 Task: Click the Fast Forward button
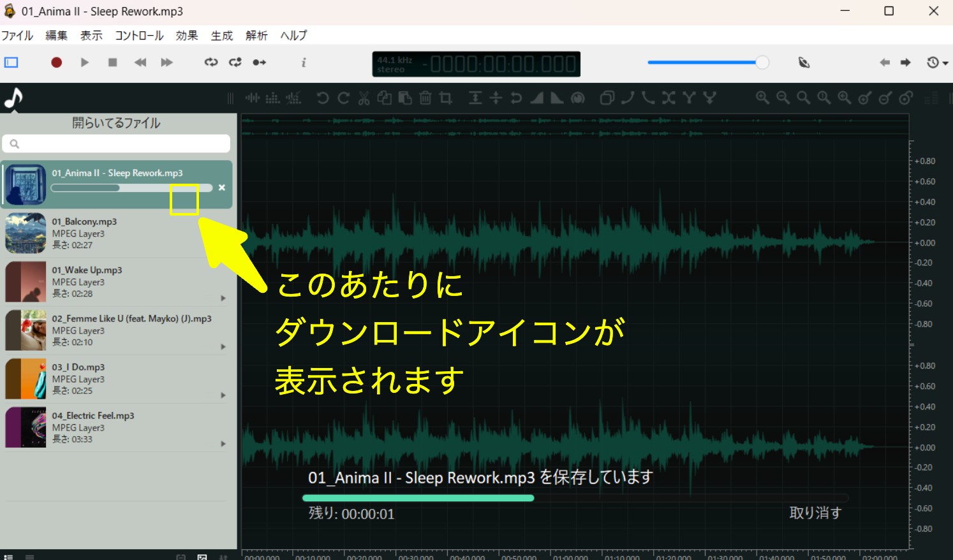166,62
